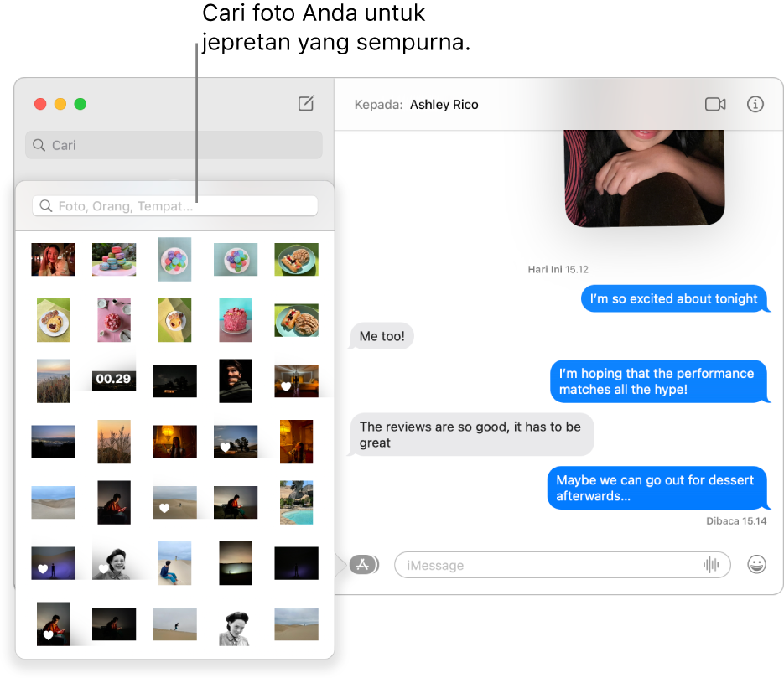Click the magnifier in the photo search bar
This screenshot has width=784, height=678.
click(46, 205)
